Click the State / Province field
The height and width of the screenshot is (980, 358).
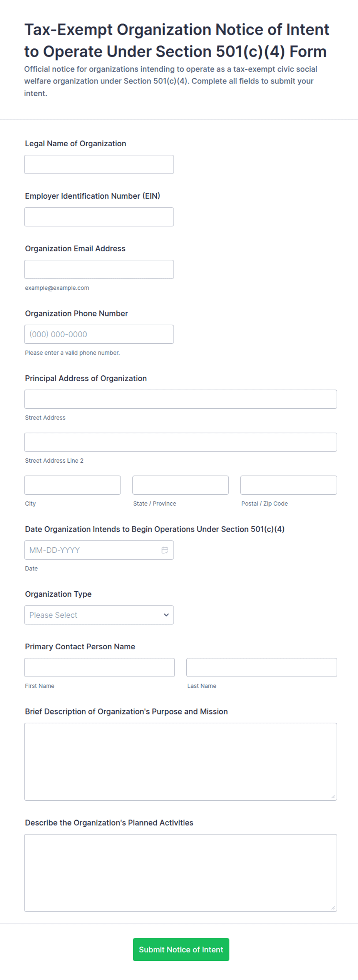(x=181, y=485)
